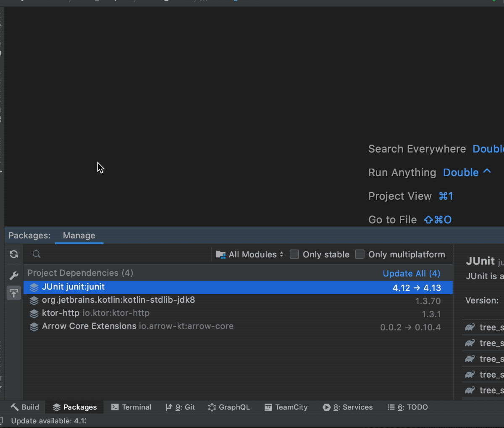Image resolution: width=504 pixels, height=428 pixels.
Task: Open the 9: Git tool window
Action: point(180,407)
